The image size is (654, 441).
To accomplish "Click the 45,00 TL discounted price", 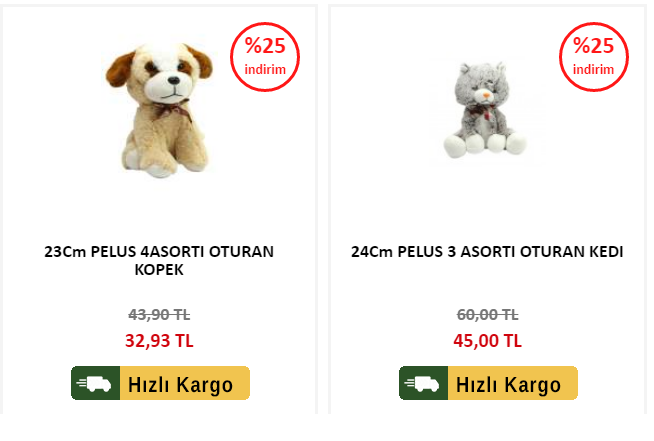I will (x=487, y=340).
